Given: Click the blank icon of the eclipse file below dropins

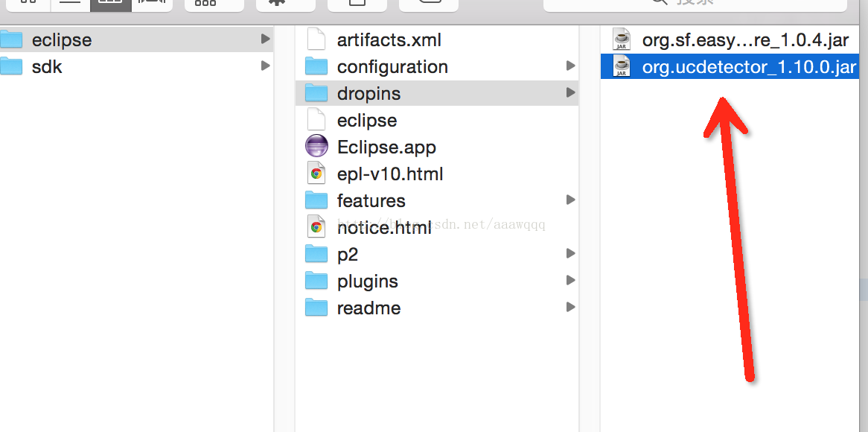Looking at the screenshot, I should point(316,120).
